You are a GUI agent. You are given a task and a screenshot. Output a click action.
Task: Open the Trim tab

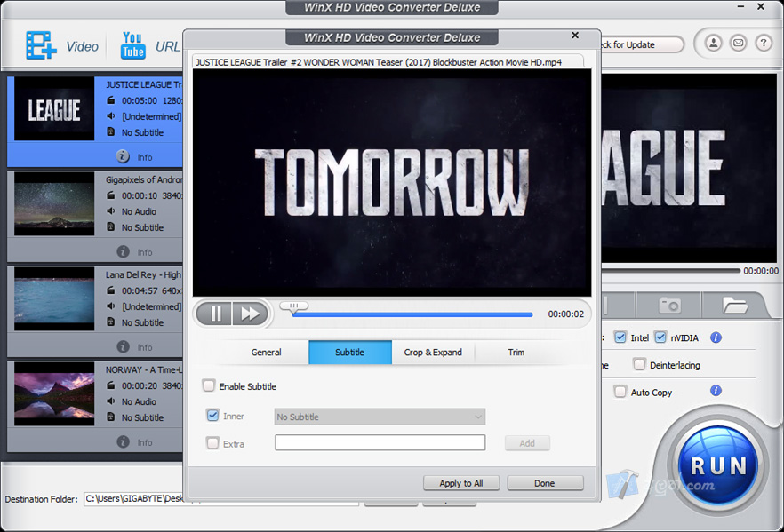click(x=516, y=353)
